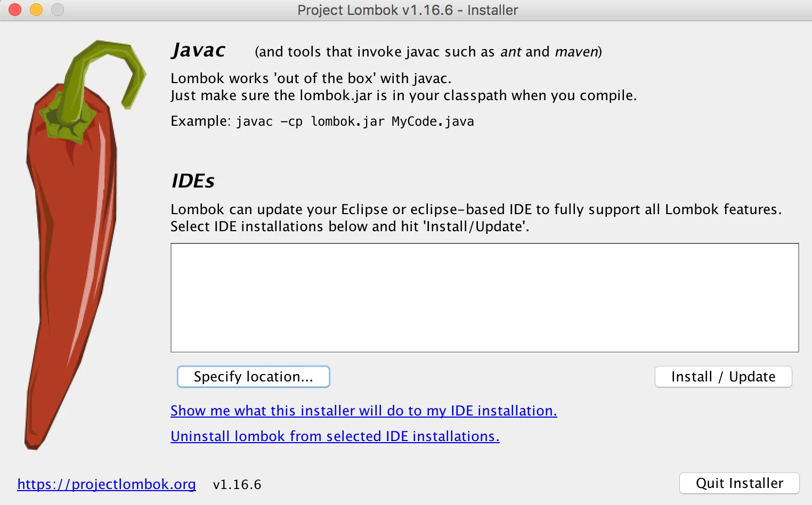Click the Javac heading text
The width and height of the screenshot is (812, 505).
tap(199, 50)
